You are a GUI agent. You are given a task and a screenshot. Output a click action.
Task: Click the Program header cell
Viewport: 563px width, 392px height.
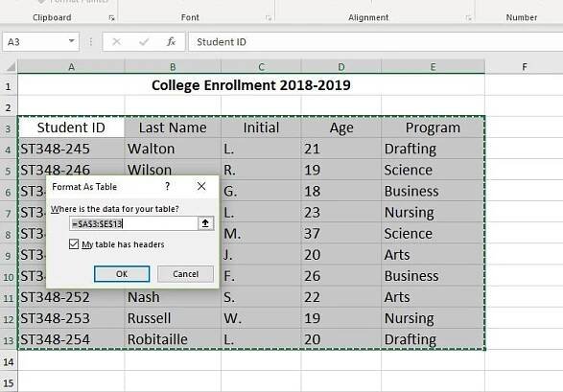[433, 127]
